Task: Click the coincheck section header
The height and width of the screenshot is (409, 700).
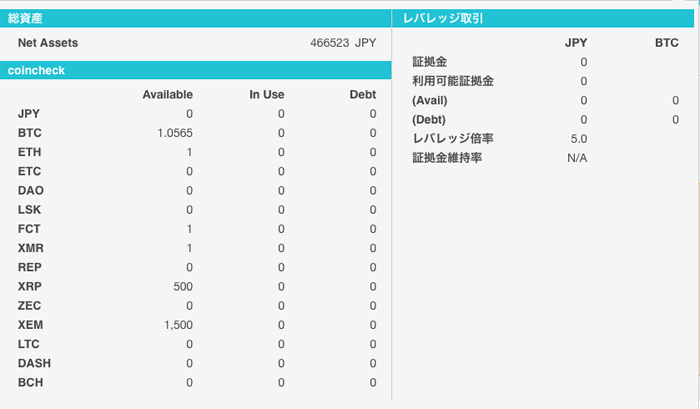Action: 37,70
